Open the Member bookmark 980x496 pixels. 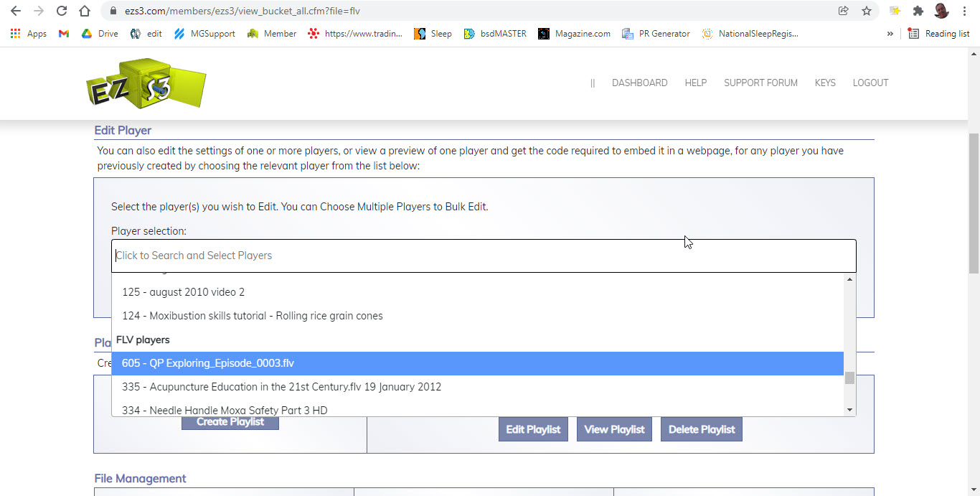point(272,34)
